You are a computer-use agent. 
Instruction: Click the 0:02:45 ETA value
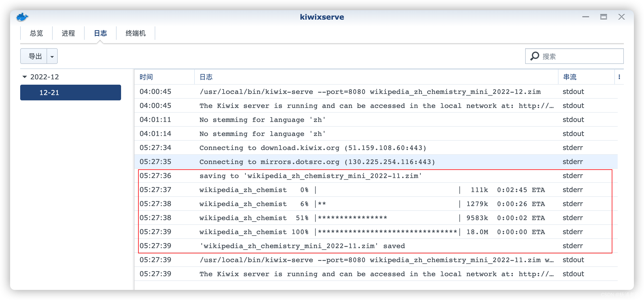(x=512, y=190)
